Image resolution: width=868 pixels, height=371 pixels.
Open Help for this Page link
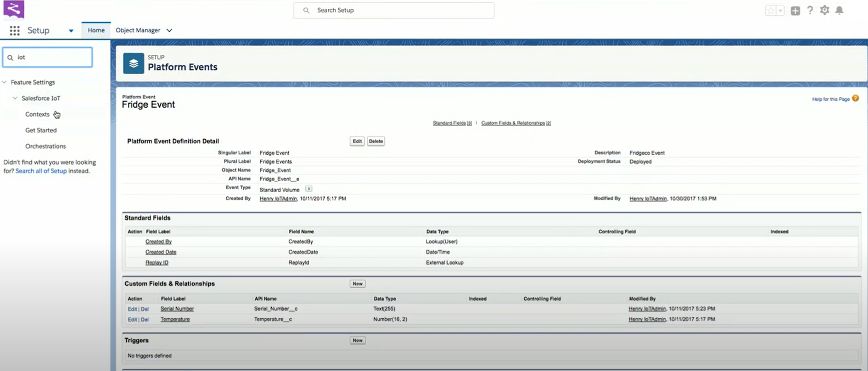tap(831, 99)
